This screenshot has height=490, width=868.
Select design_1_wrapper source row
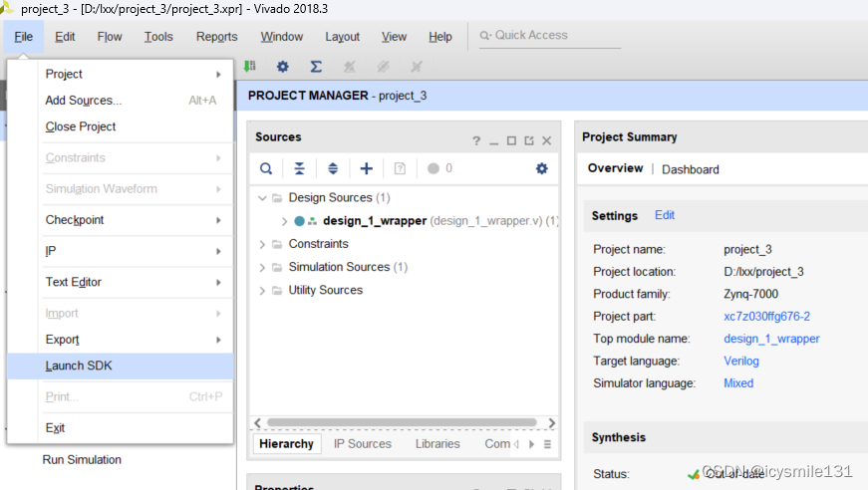click(x=405, y=221)
